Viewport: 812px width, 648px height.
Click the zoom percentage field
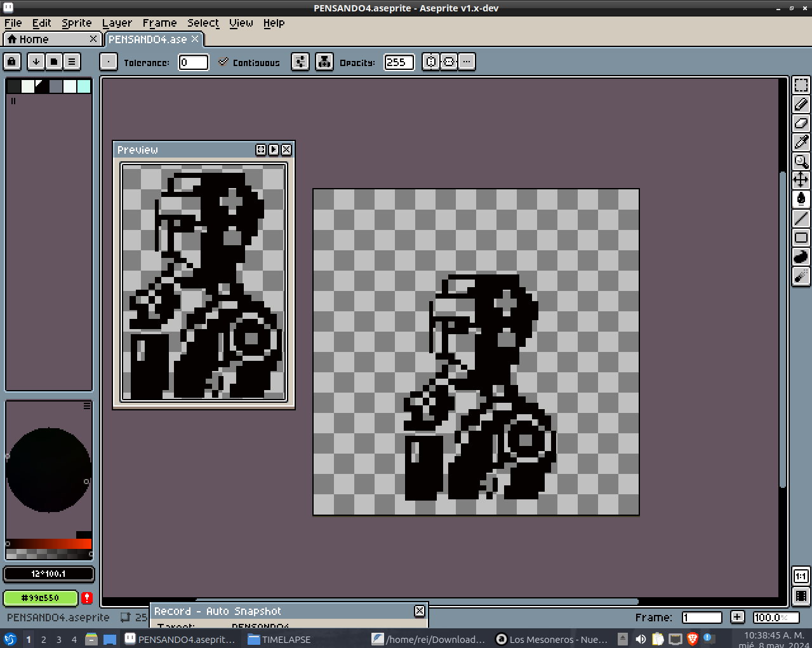point(776,618)
